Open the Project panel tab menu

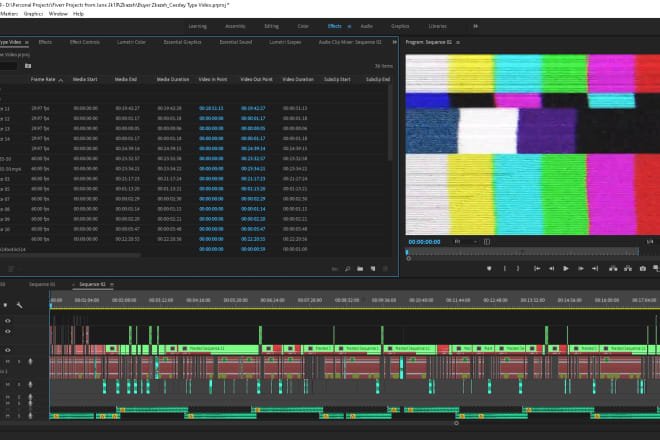(27, 42)
